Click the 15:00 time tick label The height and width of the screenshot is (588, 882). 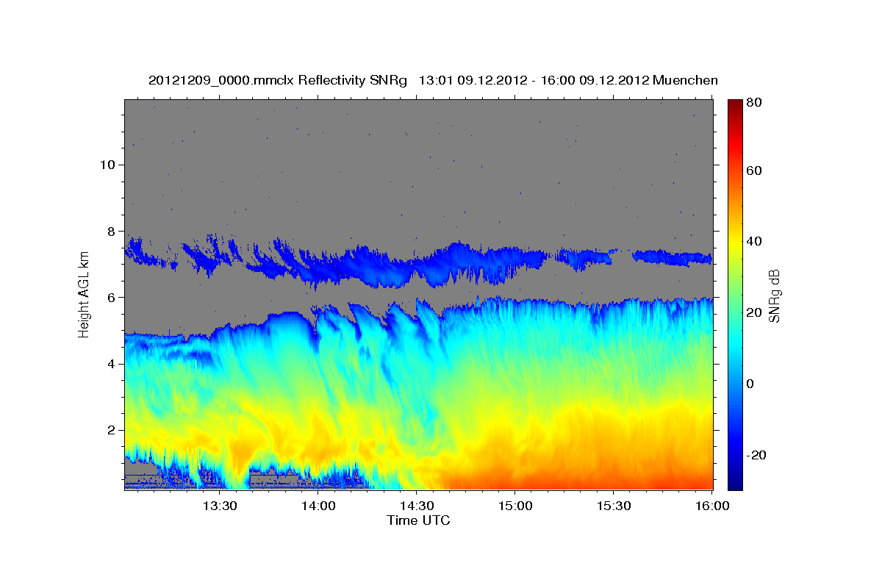pos(514,506)
